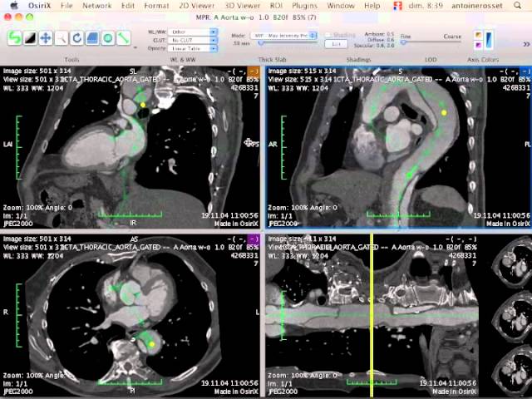Open the 3D Viewer menu

[x=242, y=6]
